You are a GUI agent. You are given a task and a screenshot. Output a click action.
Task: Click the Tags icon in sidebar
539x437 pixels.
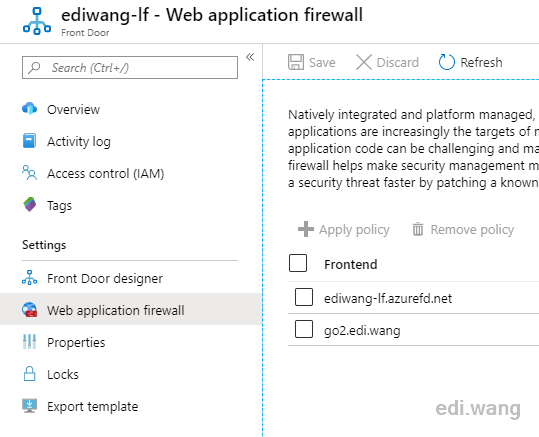pyautogui.click(x=30, y=205)
